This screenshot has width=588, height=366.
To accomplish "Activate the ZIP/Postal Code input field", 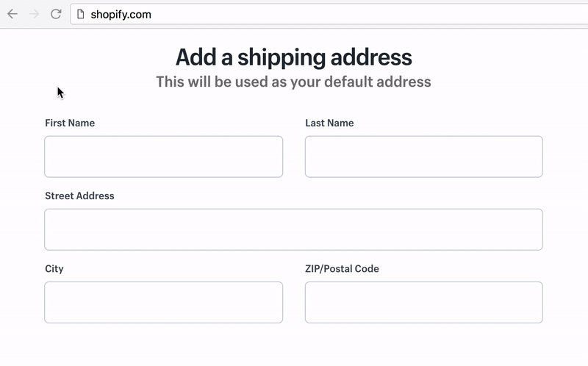I will click(424, 302).
